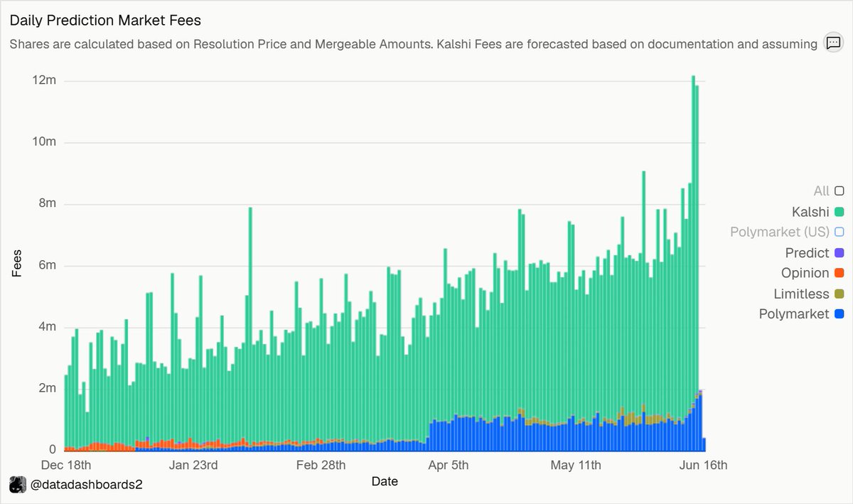Click the 2m y-axis label

pyautogui.click(x=48, y=389)
